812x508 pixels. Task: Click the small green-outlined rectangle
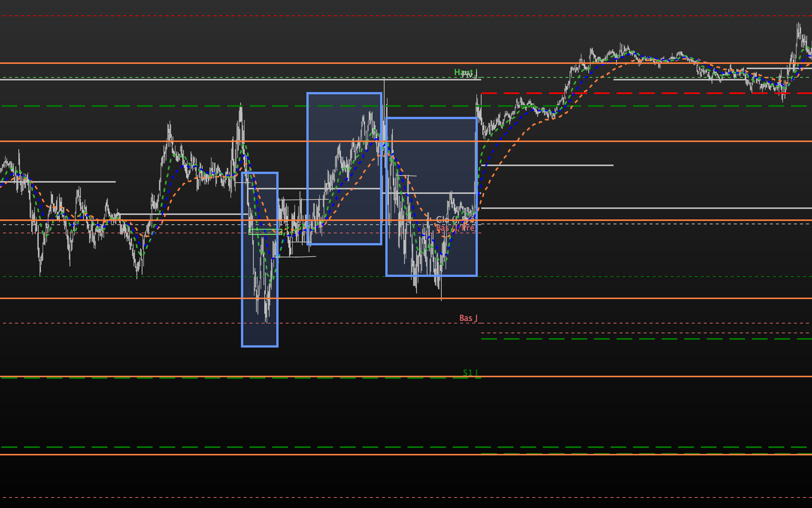(265, 231)
